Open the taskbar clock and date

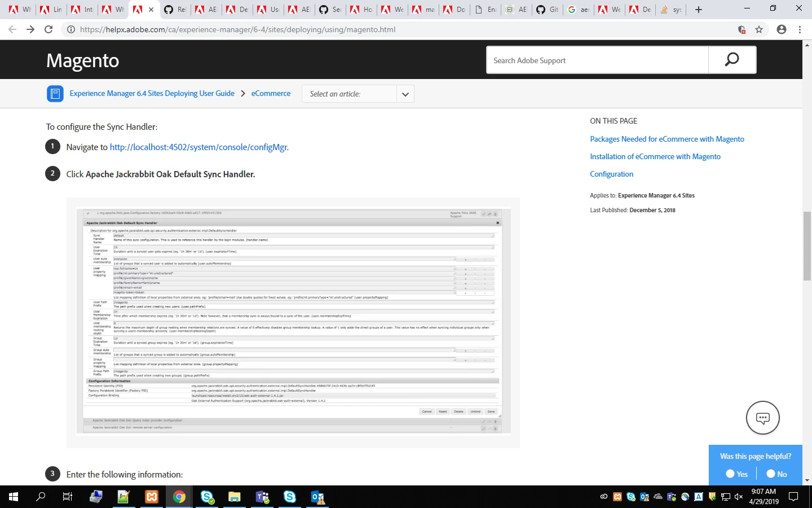pyautogui.click(x=764, y=497)
